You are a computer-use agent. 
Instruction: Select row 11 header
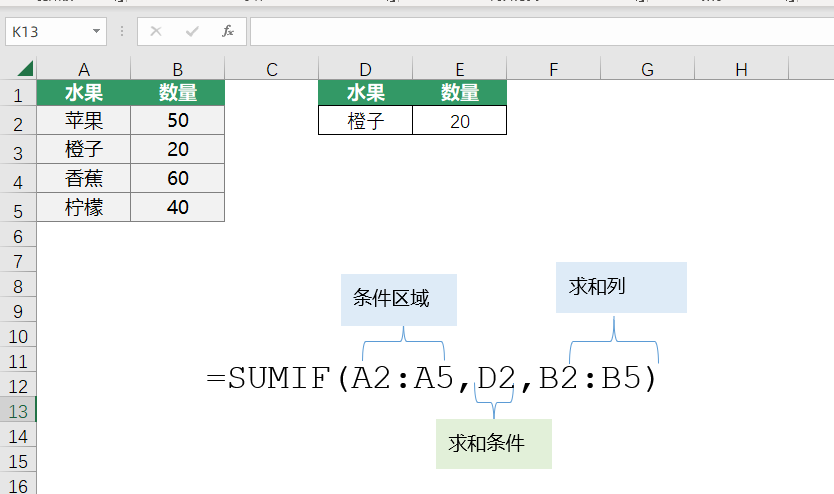18,361
